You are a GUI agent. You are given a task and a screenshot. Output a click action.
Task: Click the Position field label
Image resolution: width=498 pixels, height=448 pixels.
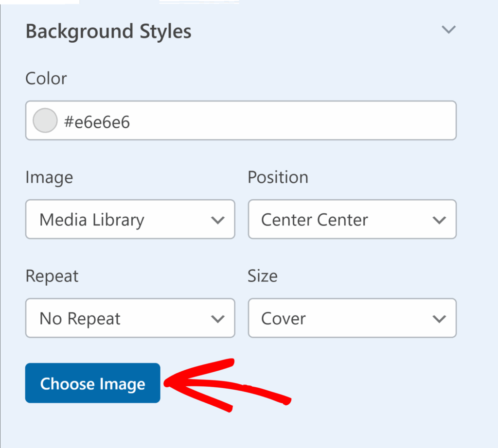point(278,177)
